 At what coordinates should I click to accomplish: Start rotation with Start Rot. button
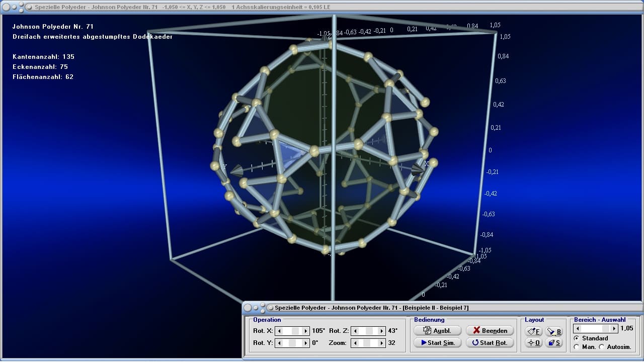tap(490, 343)
